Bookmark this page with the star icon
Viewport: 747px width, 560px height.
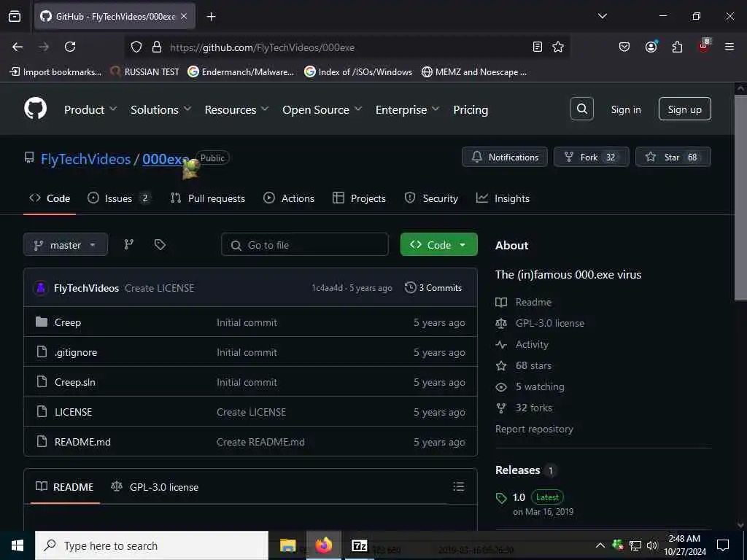558,47
